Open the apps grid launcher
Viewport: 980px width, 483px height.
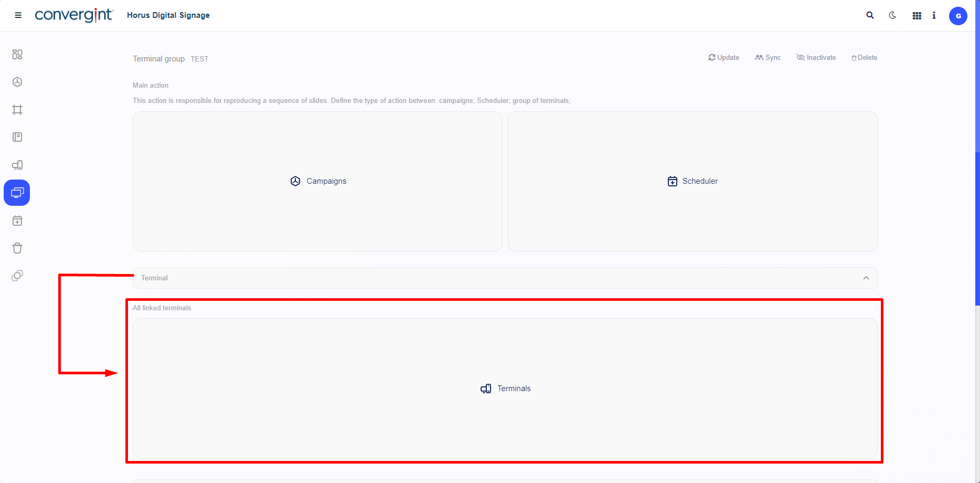tap(917, 16)
